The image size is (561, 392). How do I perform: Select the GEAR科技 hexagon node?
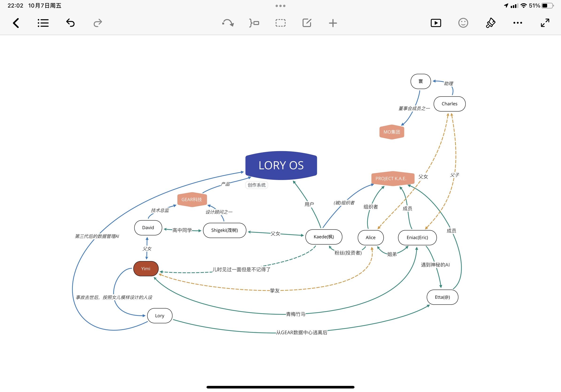point(192,200)
